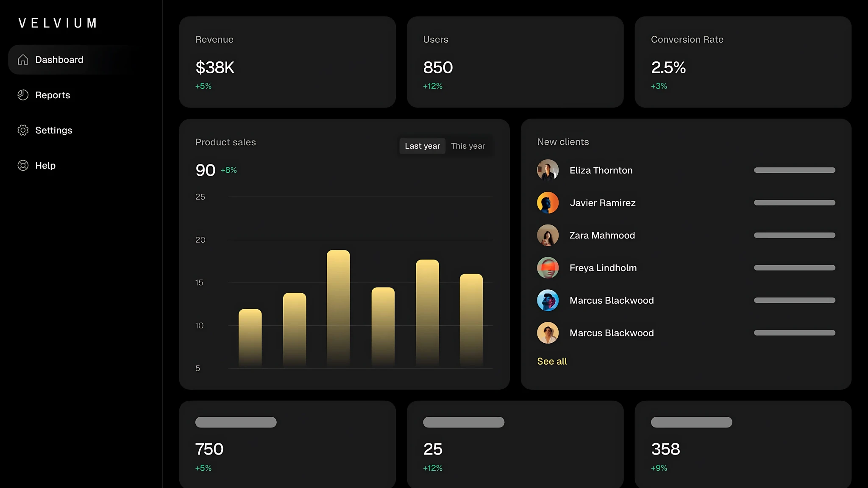Open the Help menu item
This screenshot has height=488, width=868.
click(x=45, y=165)
